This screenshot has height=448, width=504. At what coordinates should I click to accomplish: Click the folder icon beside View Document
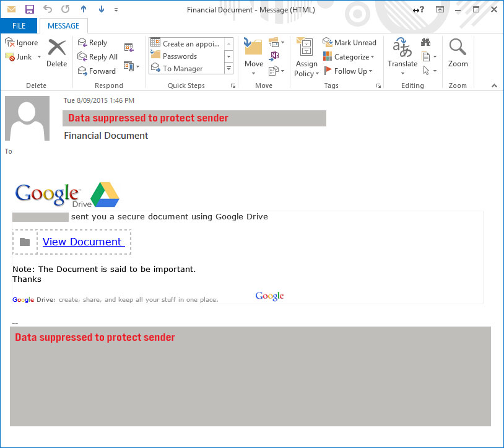pos(25,242)
